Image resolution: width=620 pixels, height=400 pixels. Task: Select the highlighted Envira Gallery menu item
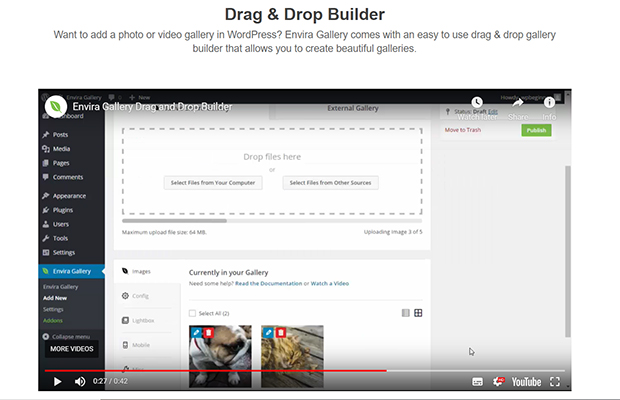(72, 271)
